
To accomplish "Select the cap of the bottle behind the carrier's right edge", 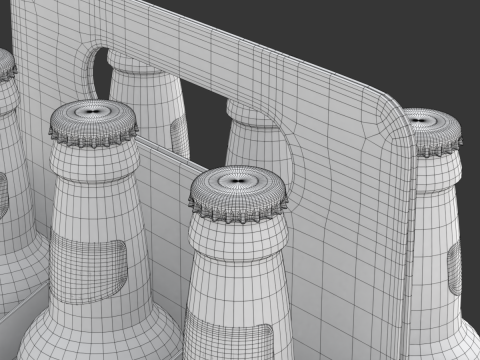I will click(433, 132).
